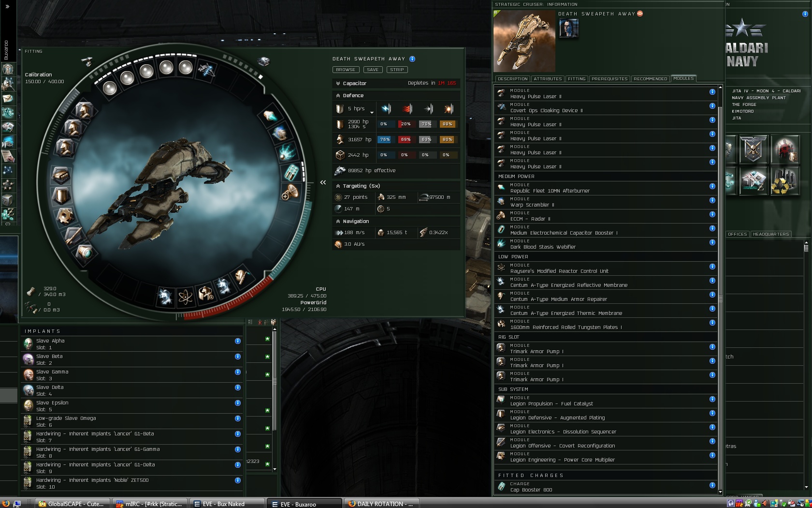Open the fitting info icon beside ship name
The image size is (812, 508).
click(412, 59)
